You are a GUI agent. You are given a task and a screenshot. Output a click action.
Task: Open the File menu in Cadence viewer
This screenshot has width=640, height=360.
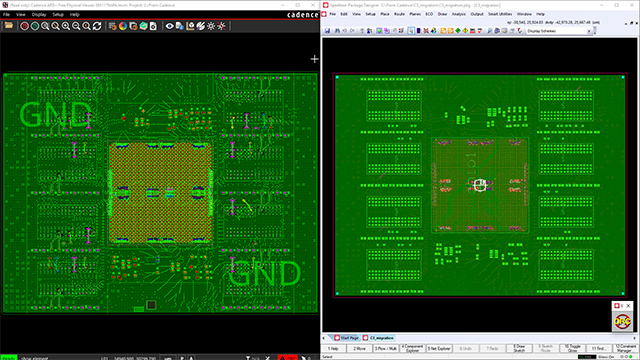pyautogui.click(x=6, y=14)
